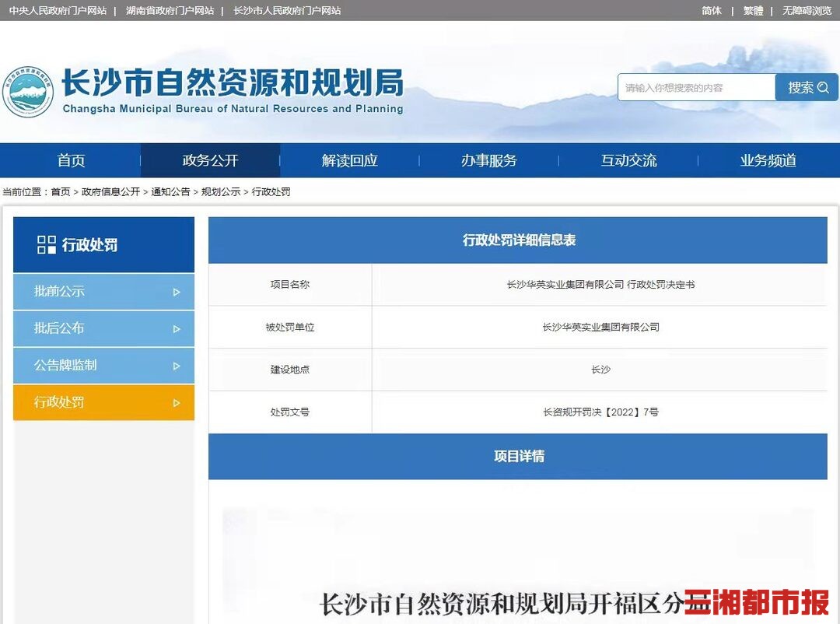Click the magnifier search button
840x624 pixels.
point(807,88)
